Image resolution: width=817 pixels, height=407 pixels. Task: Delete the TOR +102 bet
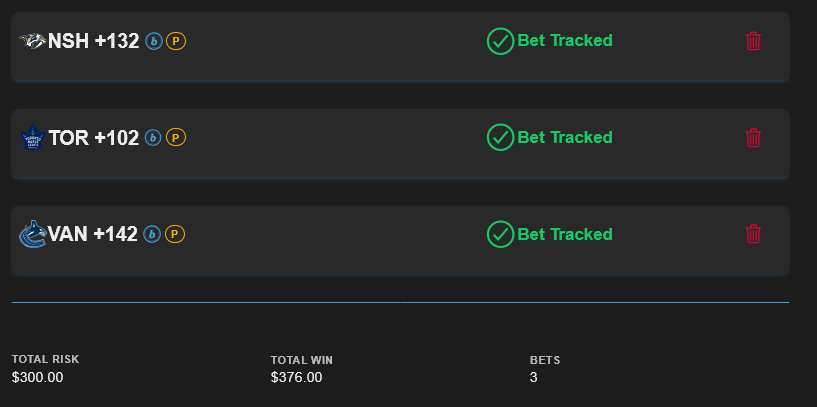(x=753, y=138)
